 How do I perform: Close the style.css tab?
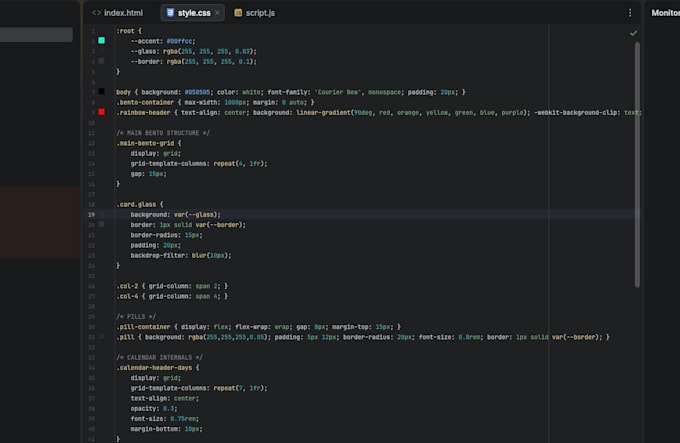point(217,13)
